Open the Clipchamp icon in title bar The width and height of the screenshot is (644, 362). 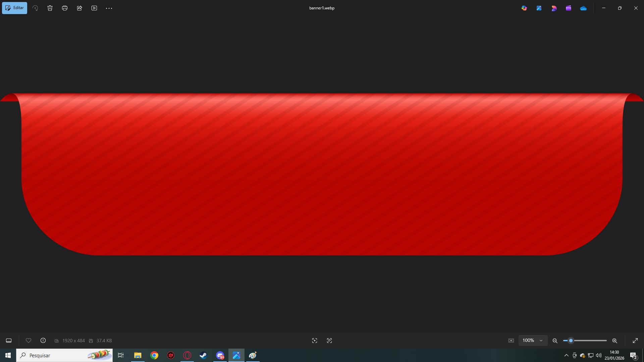point(569,8)
